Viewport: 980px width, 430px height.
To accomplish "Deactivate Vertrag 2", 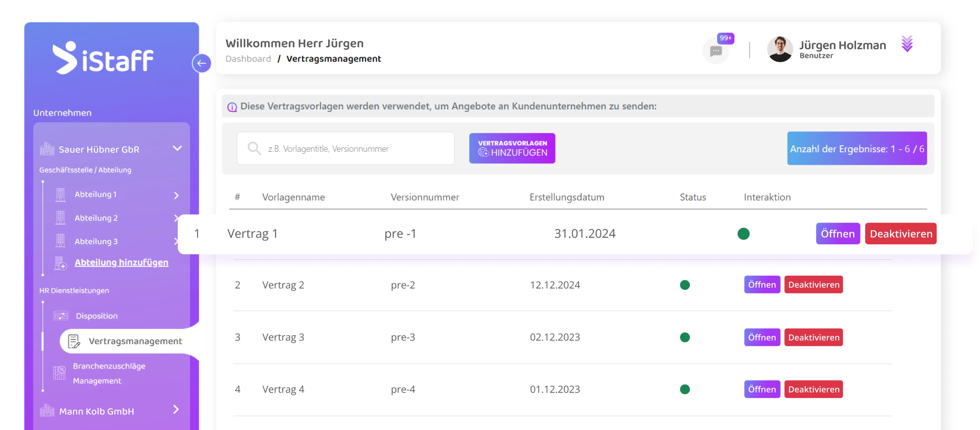I will (x=813, y=285).
